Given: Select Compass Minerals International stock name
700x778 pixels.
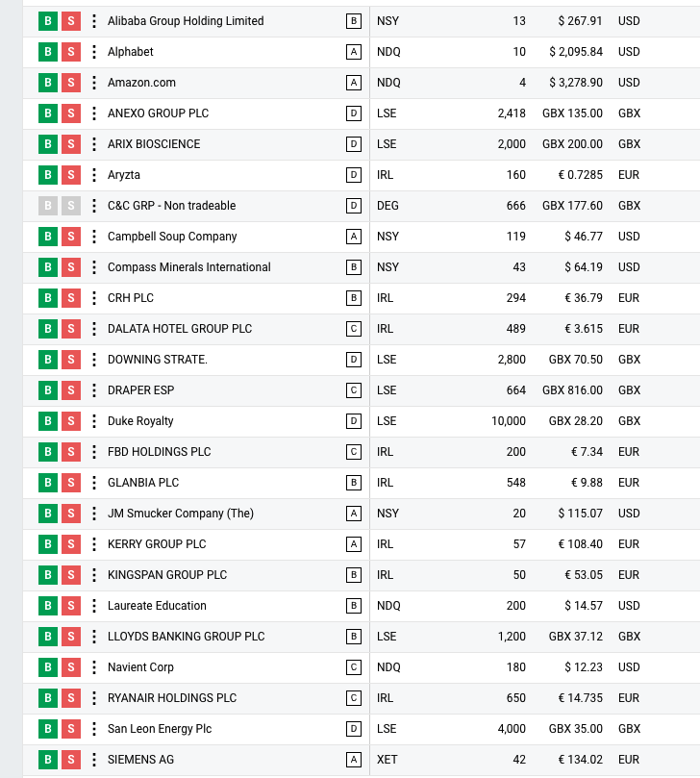Looking at the screenshot, I should click(189, 267).
